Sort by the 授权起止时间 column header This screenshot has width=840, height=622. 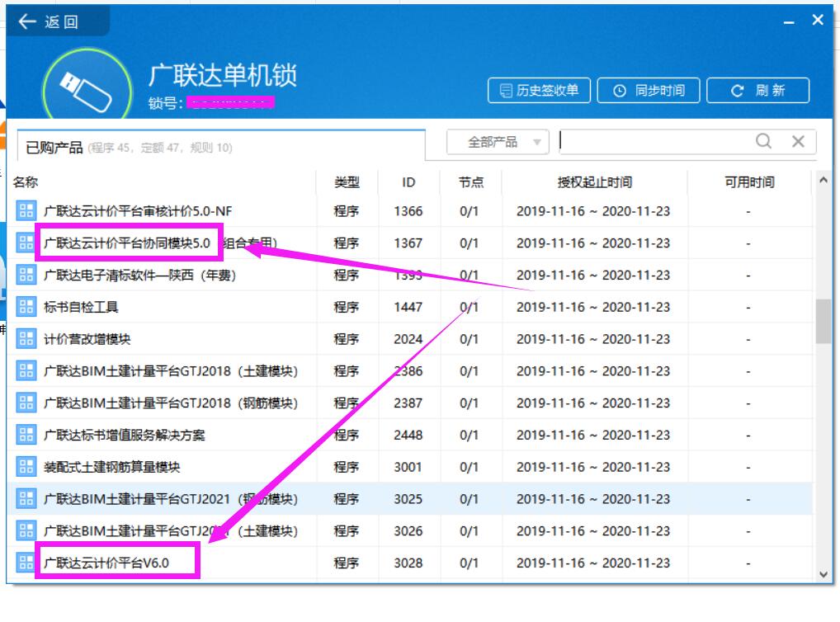click(x=595, y=182)
